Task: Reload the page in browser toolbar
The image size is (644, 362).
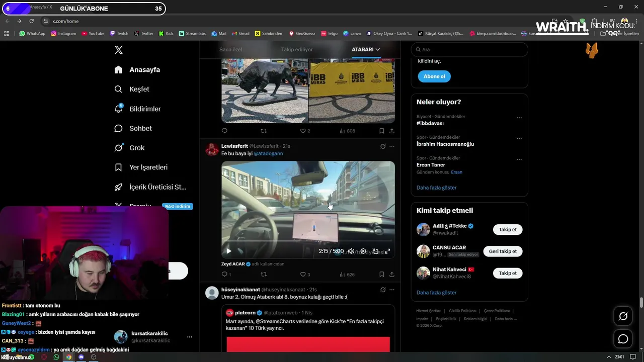Action: coord(31,21)
